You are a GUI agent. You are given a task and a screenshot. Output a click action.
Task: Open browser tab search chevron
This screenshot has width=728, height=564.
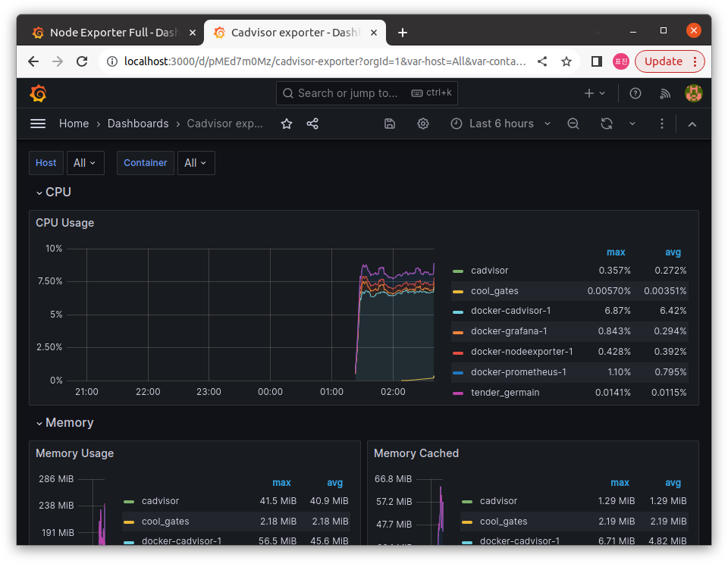coord(598,32)
